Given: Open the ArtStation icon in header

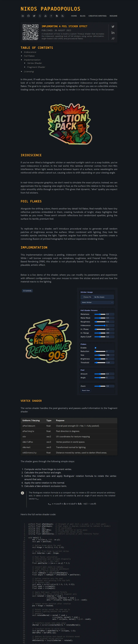Looking at the screenshot, I should tap(45, 16).
